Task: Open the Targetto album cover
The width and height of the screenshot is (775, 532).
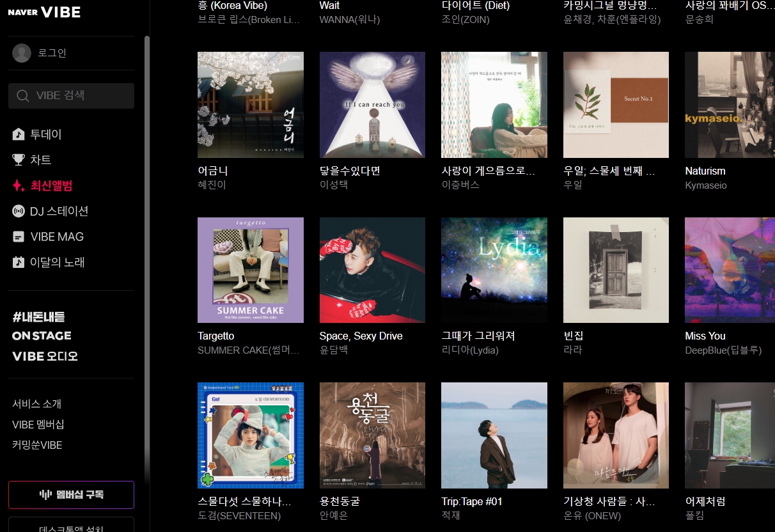Action: pos(251,270)
